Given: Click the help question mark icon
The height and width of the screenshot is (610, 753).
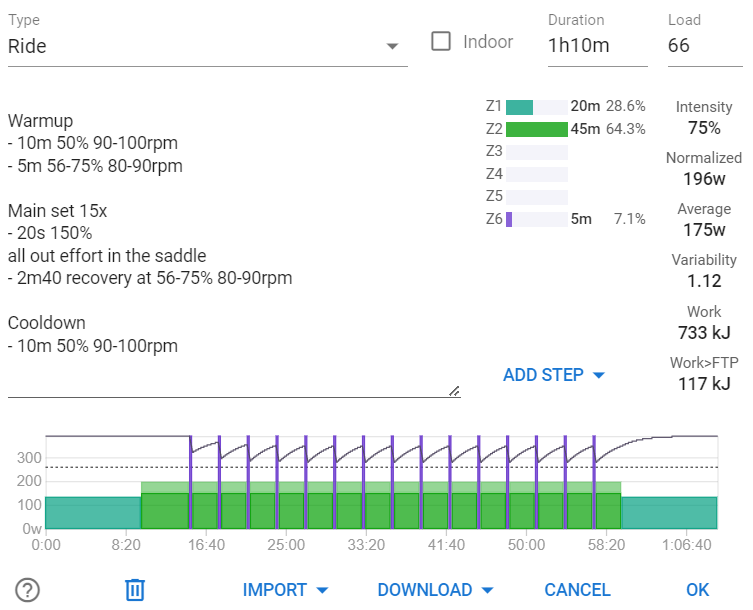Looking at the screenshot, I should tap(27, 589).
